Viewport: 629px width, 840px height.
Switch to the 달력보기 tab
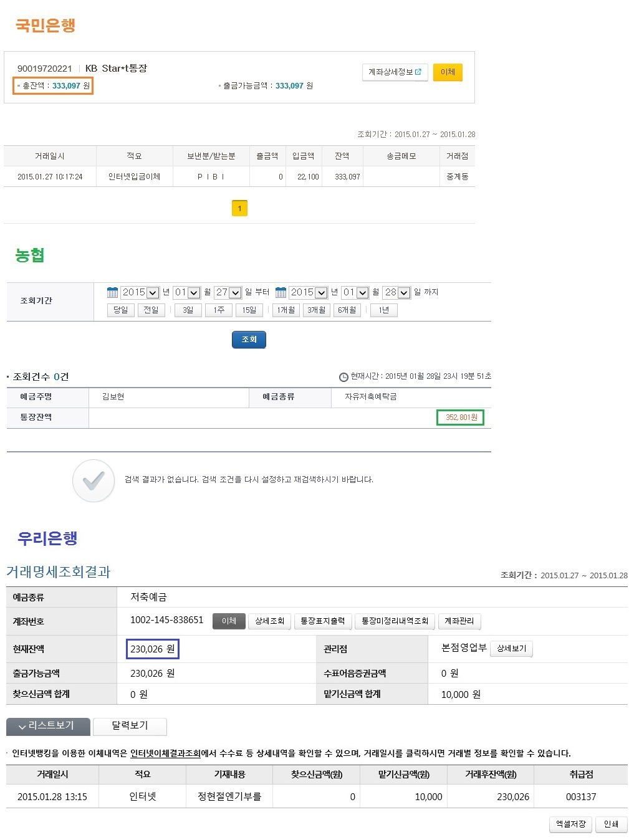[x=130, y=726]
